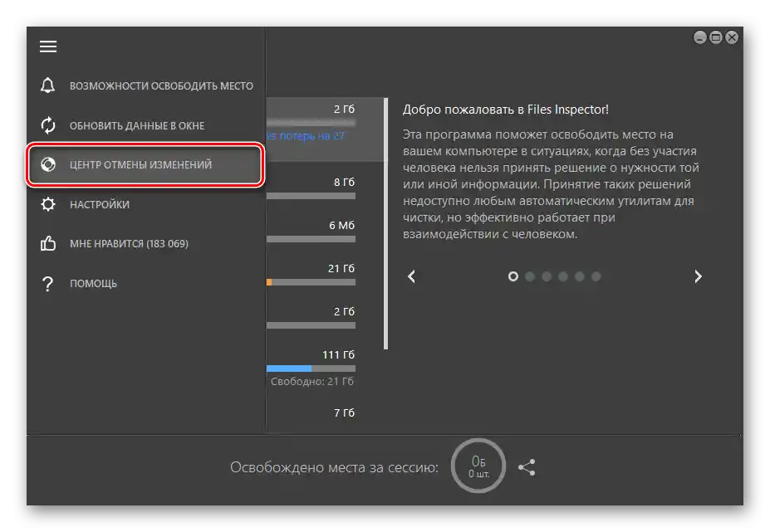Select the first carousel dot
The image size is (770, 532).
coord(513,277)
